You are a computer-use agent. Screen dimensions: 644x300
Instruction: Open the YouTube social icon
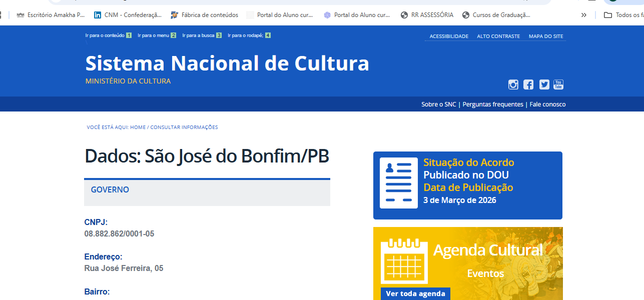(558, 84)
